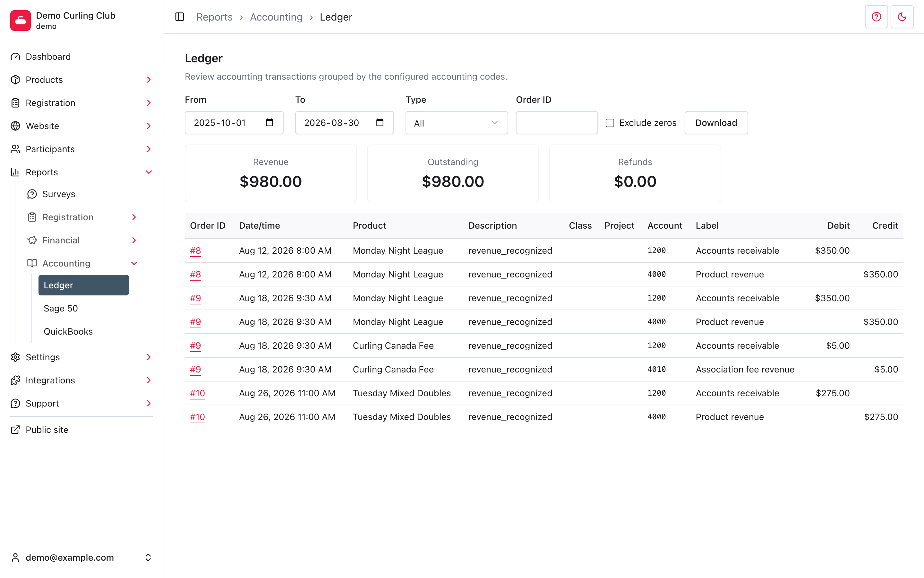Expand the Participants menu chevron
Image resolution: width=924 pixels, height=578 pixels.
pos(149,149)
